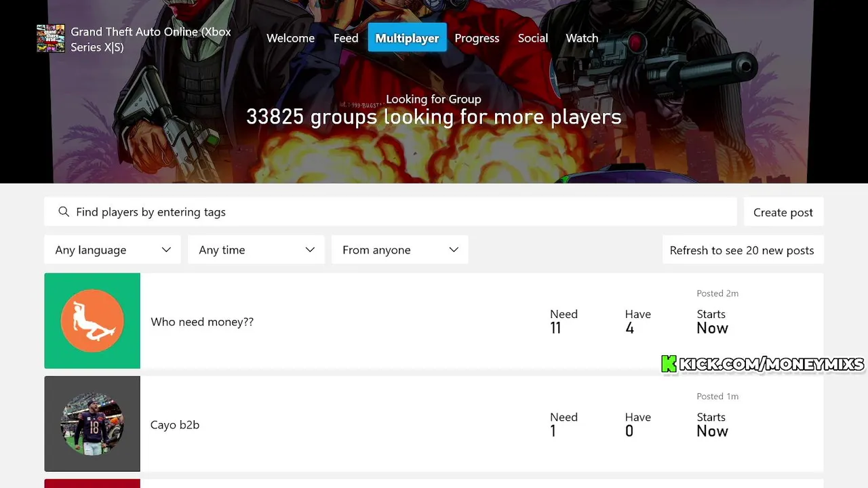Click 'Have 0' in Cayo b2b row
The image size is (868, 488).
coord(637,424)
